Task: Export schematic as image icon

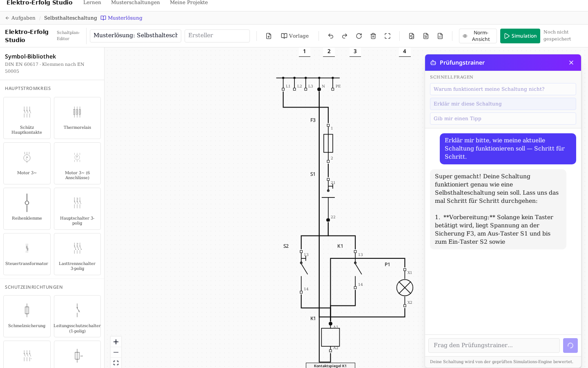Action: (x=412, y=36)
